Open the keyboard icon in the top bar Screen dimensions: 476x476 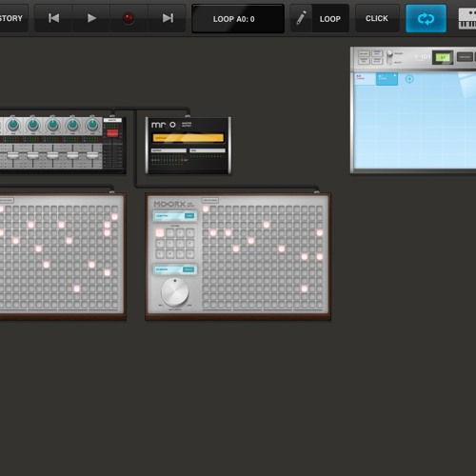tap(467, 19)
